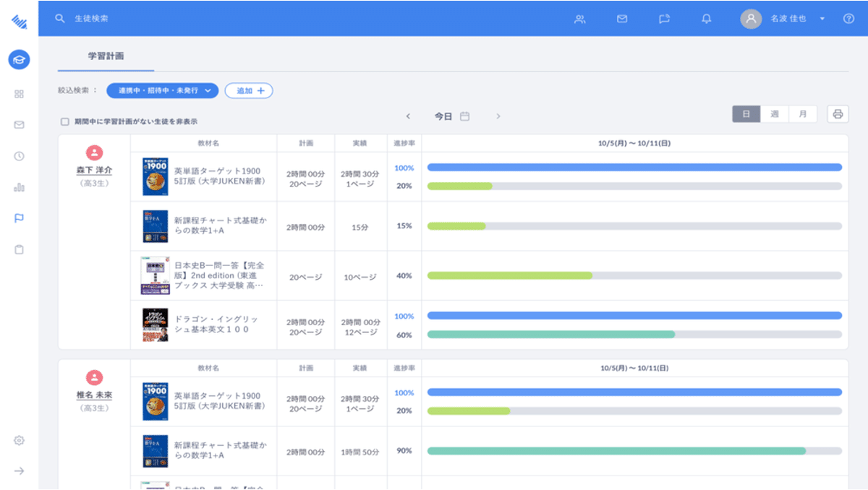This screenshot has height=490, width=868.
Task: Select the dashboard grid icon in the sidebar
Action: 19,94
